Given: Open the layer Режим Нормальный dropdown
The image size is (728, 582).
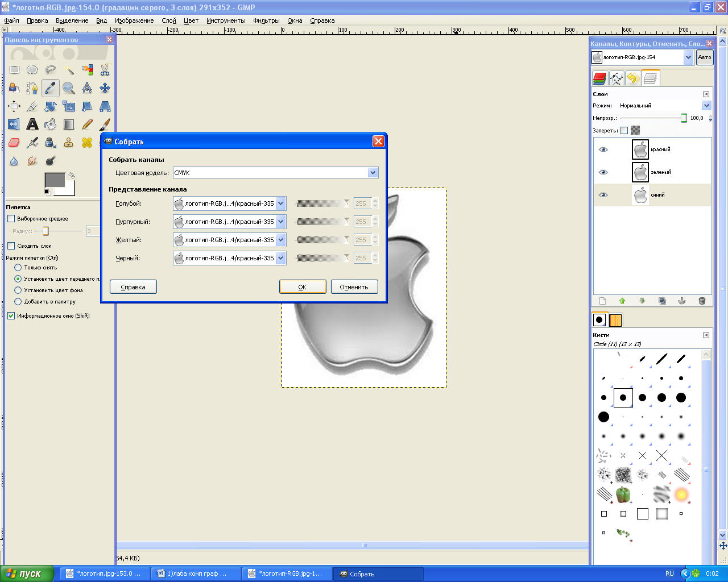Looking at the screenshot, I should (664, 106).
